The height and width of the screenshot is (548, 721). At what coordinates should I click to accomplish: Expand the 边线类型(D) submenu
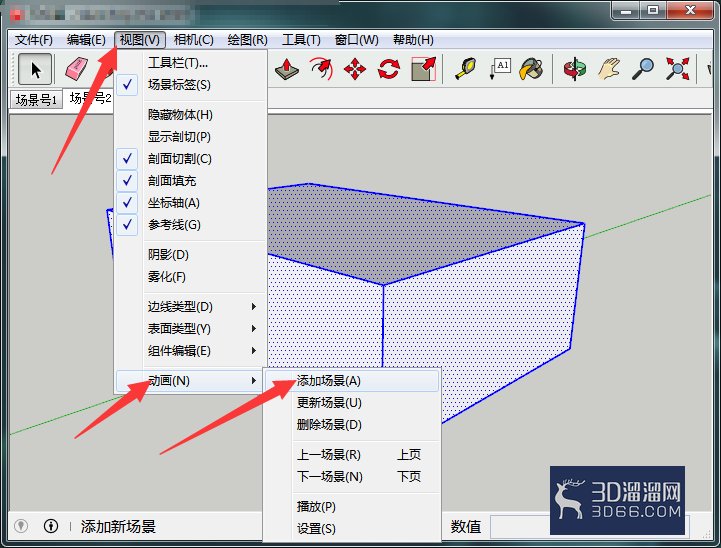point(191,307)
